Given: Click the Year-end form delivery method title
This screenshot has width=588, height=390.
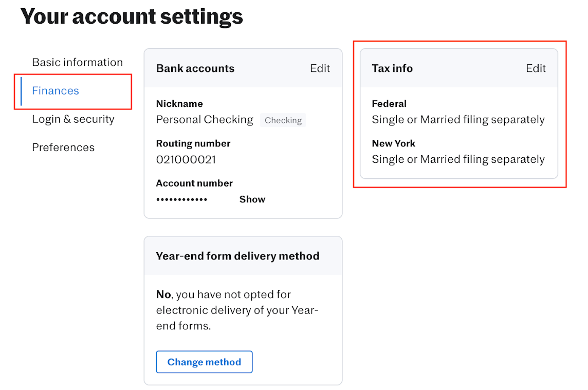Looking at the screenshot, I should pyautogui.click(x=237, y=256).
